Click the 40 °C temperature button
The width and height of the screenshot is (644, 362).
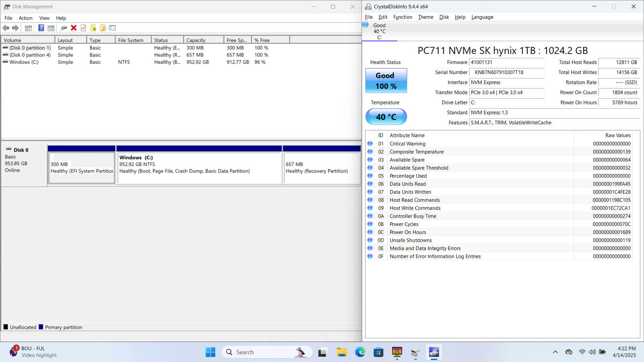tap(386, 117)
